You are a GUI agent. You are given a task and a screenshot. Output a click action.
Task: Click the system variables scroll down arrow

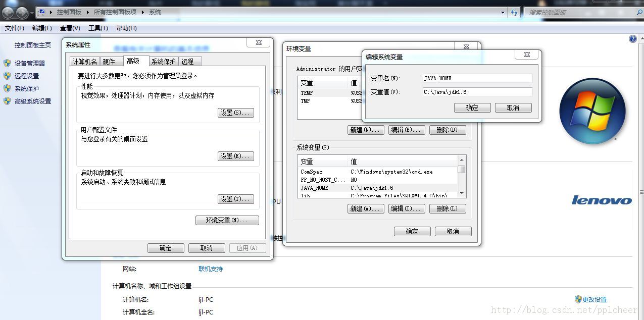[x=462, y=194]
